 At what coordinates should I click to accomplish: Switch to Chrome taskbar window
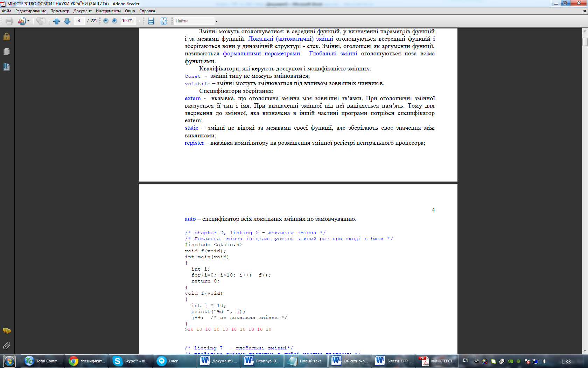pos(87,361)
